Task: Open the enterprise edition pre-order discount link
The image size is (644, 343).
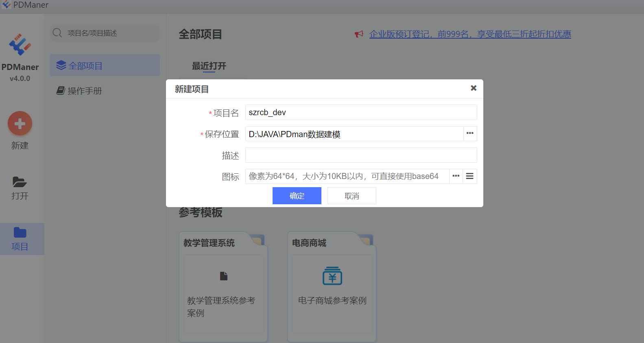Action: click(x=470, y=34)
